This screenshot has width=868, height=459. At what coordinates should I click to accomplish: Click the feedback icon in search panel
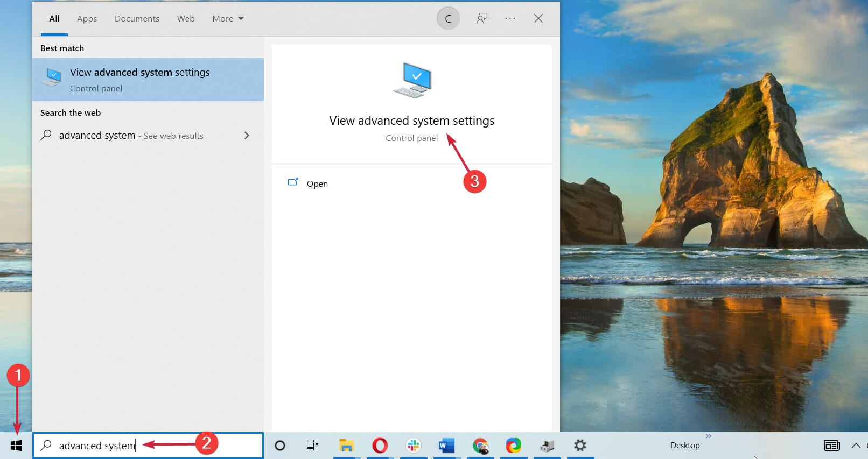click(x=481, y=18)
